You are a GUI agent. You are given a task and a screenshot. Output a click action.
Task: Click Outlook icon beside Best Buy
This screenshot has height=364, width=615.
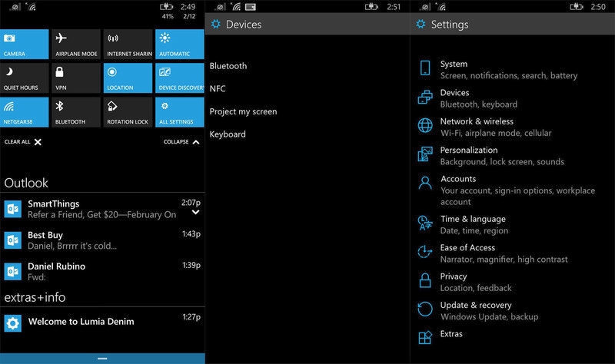12,240
